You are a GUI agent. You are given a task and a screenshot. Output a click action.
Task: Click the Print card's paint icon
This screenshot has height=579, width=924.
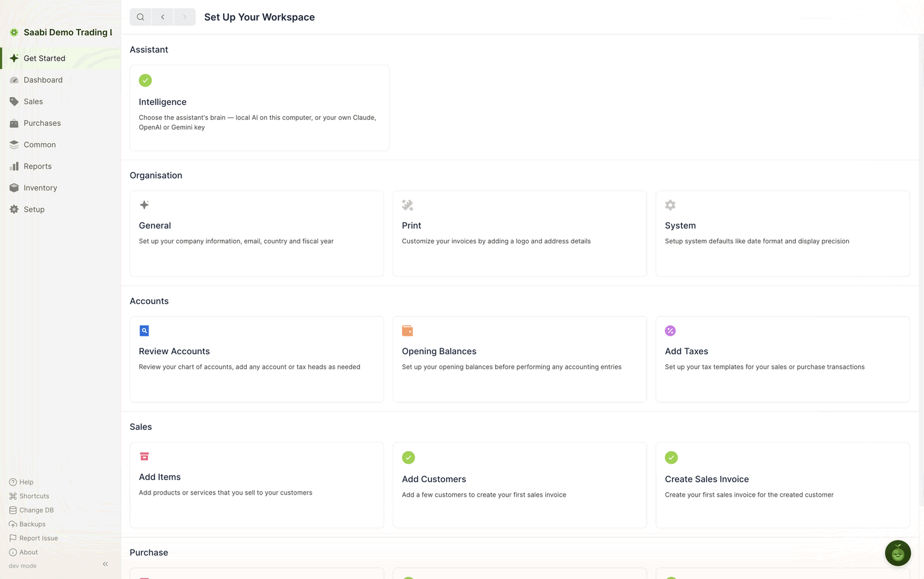pyautogui.click(x=407, y=205)
